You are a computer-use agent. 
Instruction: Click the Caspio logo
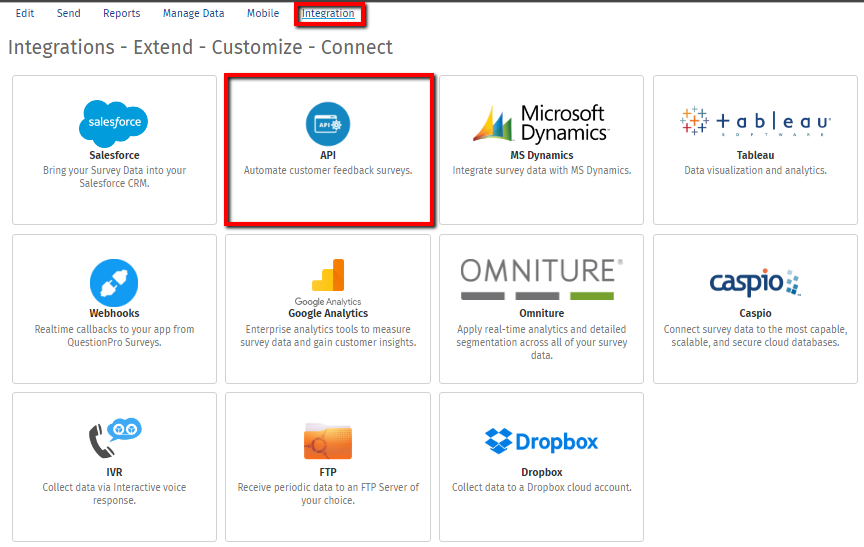[755, 283]
